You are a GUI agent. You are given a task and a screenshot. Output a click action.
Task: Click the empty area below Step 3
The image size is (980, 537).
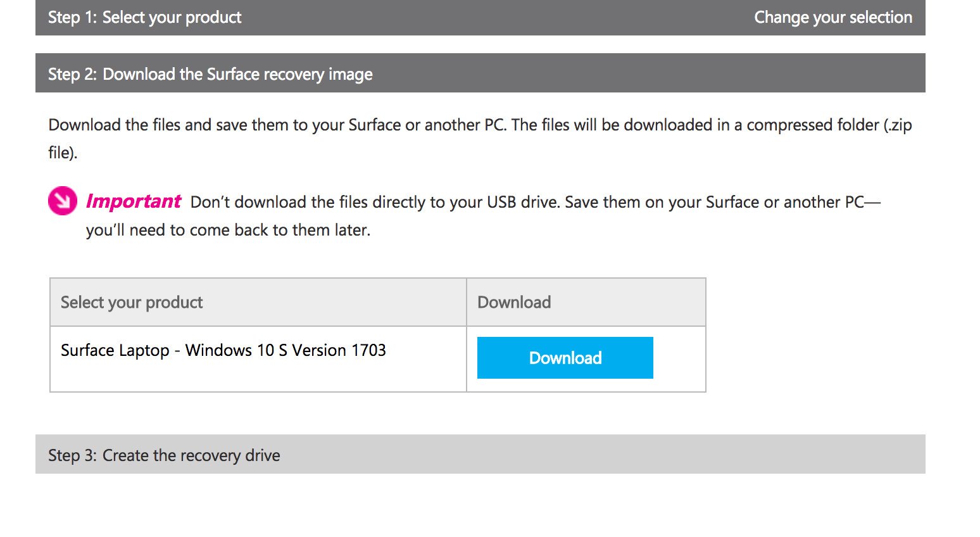(x=481, y=507)
